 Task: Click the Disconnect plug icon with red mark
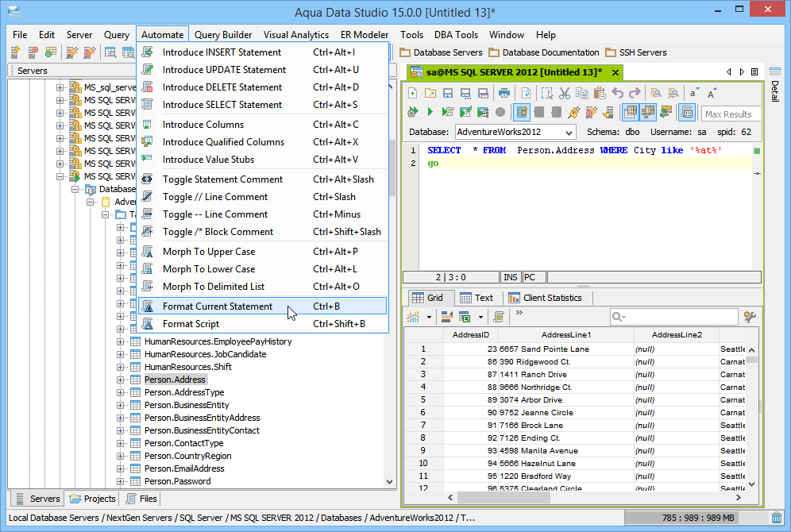point(591,112)
